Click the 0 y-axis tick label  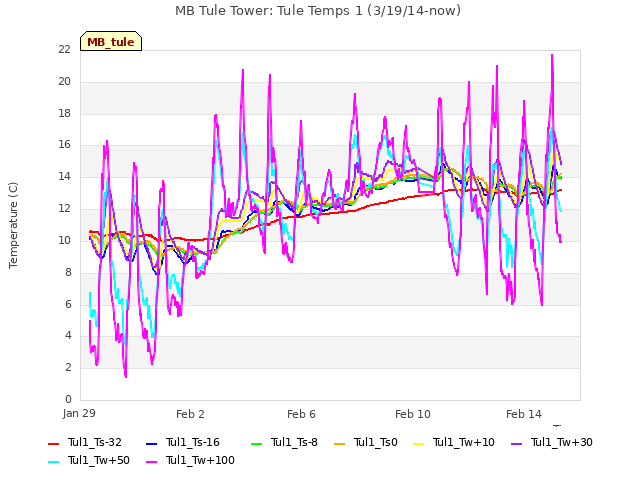click(x=68, y=399)
